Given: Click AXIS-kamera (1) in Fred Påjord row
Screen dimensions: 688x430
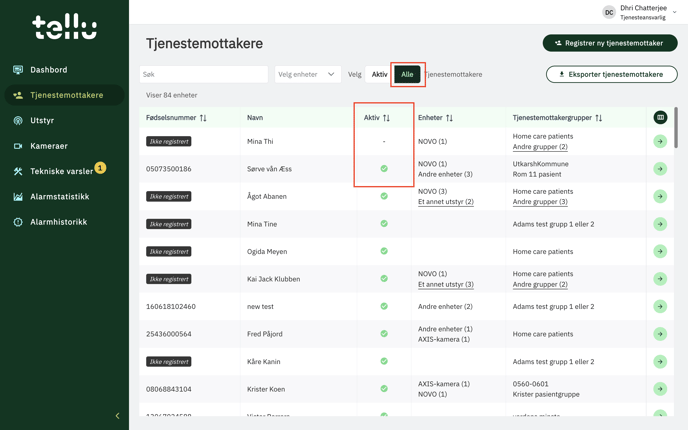Looking at the screenshot, I should coord(444,339).
